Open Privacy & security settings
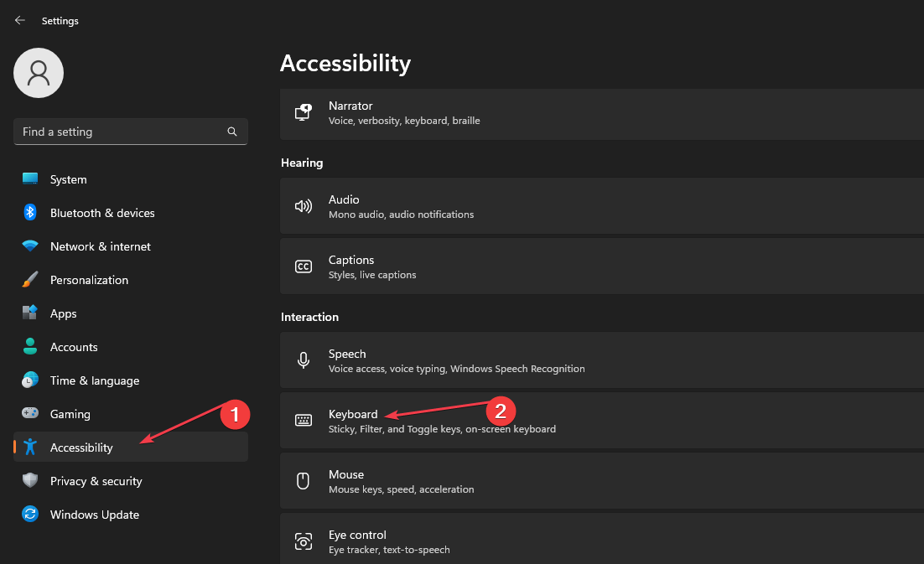924x564 pixels. tap(131, 481)
